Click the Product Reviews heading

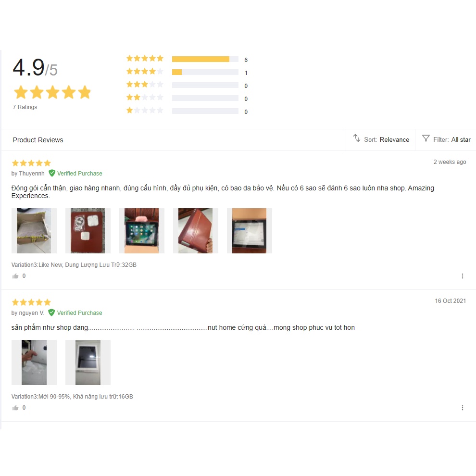tap(38, 140)
